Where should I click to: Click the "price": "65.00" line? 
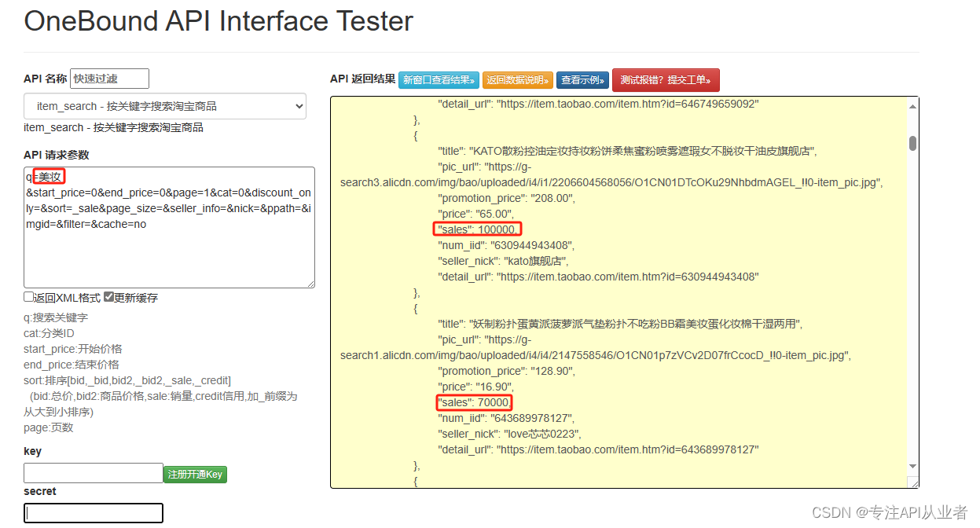pos(476,214)
